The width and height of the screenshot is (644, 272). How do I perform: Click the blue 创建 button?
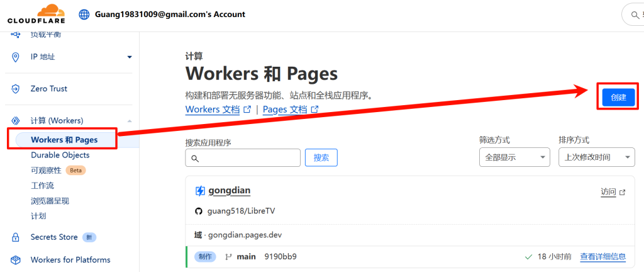coord(618,98)
